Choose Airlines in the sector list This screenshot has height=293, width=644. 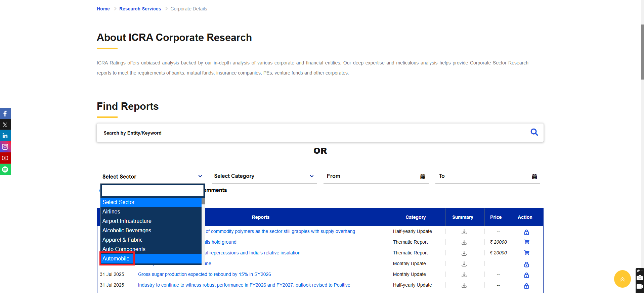112,212
